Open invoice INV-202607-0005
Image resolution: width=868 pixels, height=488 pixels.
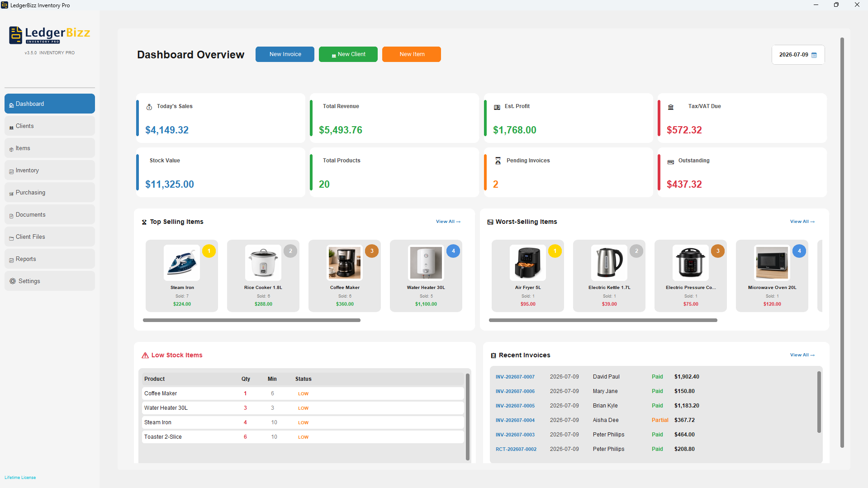point(515,406)
